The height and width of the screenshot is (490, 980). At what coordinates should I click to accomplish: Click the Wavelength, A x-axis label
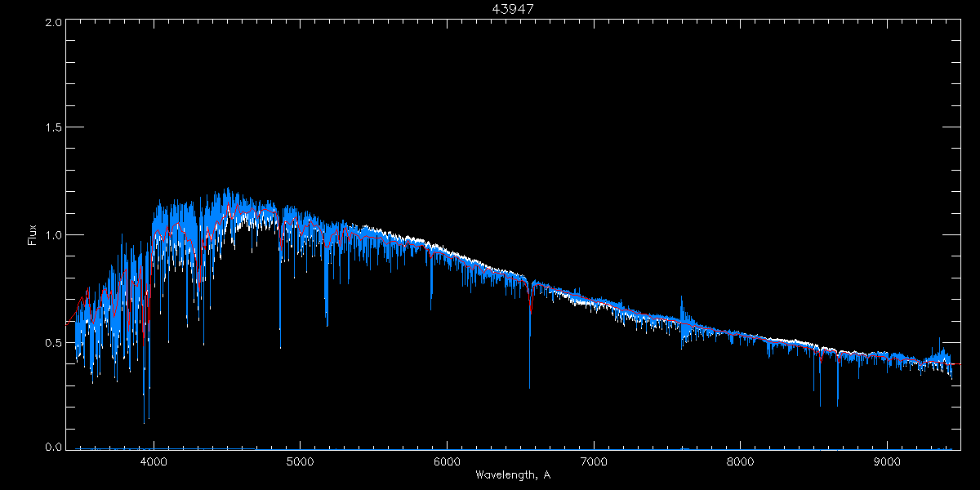tap(512, 474)
